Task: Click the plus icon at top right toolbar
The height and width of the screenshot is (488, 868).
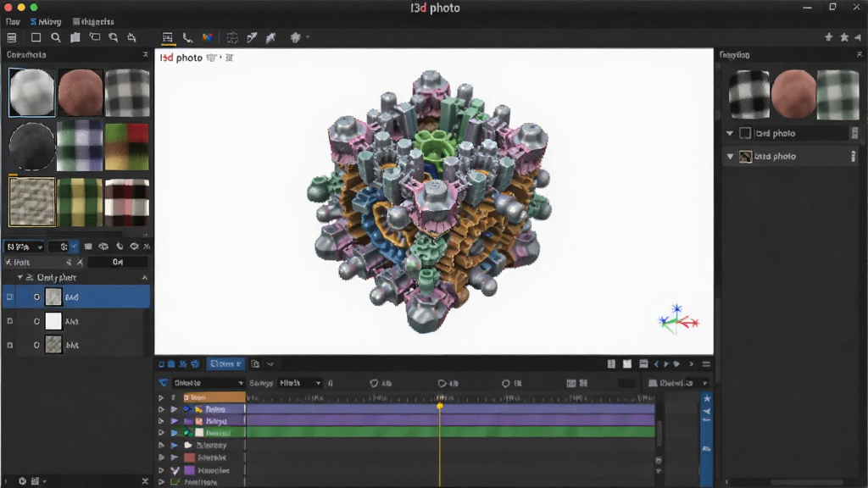Action: click(x=829, y=37)
